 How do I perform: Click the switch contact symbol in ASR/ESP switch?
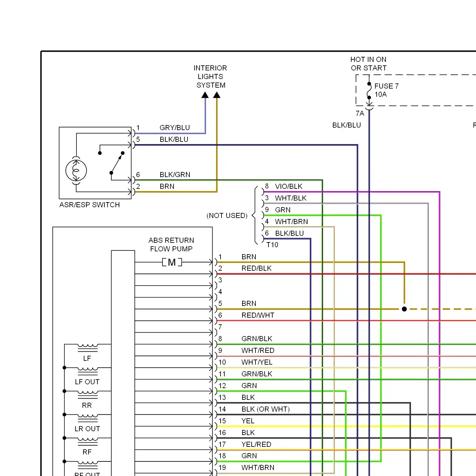(112, 163)
